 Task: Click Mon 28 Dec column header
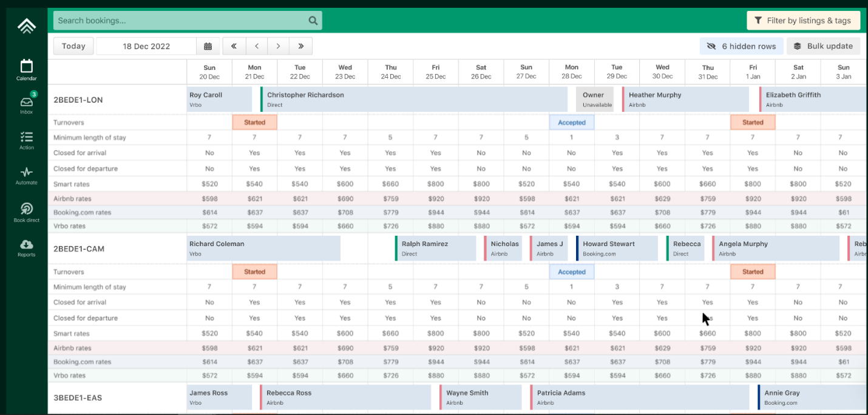(572, 72)
